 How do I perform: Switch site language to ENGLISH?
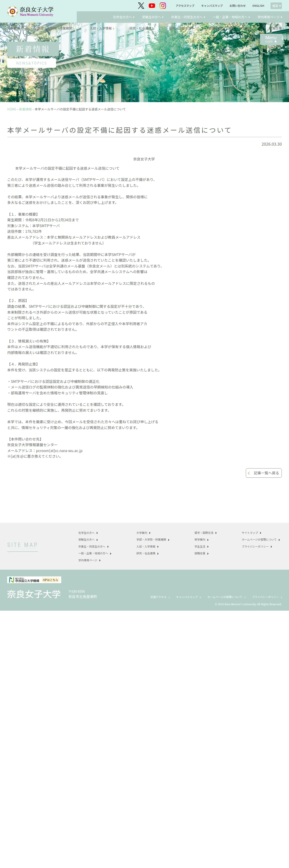pos(258,6)
